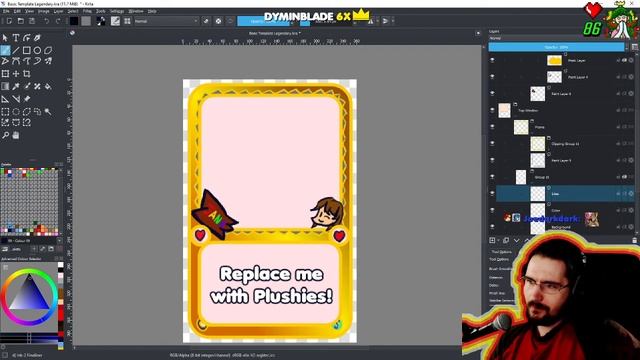Click the foreground/background color swap widget
This screenshot has height=360, width=640.
[x=101, y=21]
